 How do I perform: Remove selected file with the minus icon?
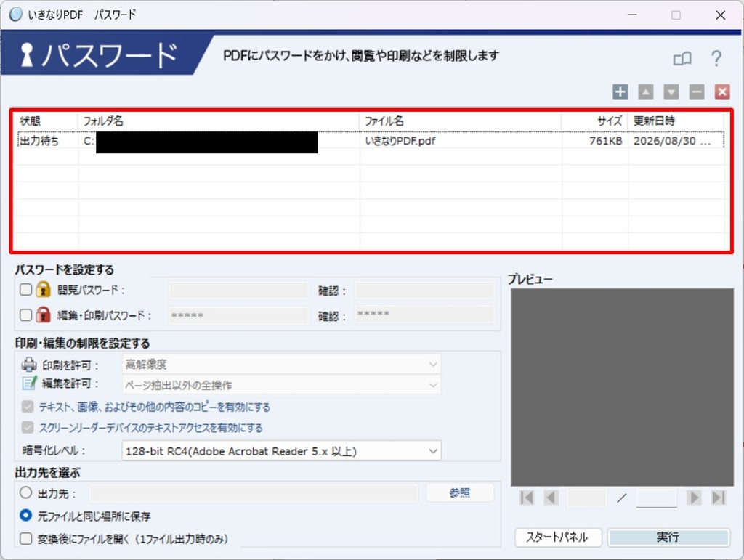[x=697, y=92]
